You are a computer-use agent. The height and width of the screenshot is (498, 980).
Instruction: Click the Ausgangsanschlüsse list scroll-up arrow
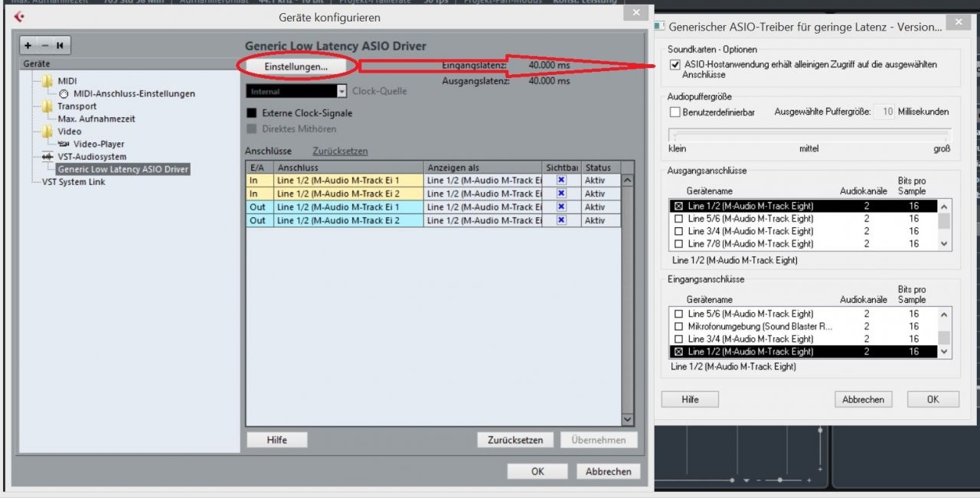click(x=945, y=207)
